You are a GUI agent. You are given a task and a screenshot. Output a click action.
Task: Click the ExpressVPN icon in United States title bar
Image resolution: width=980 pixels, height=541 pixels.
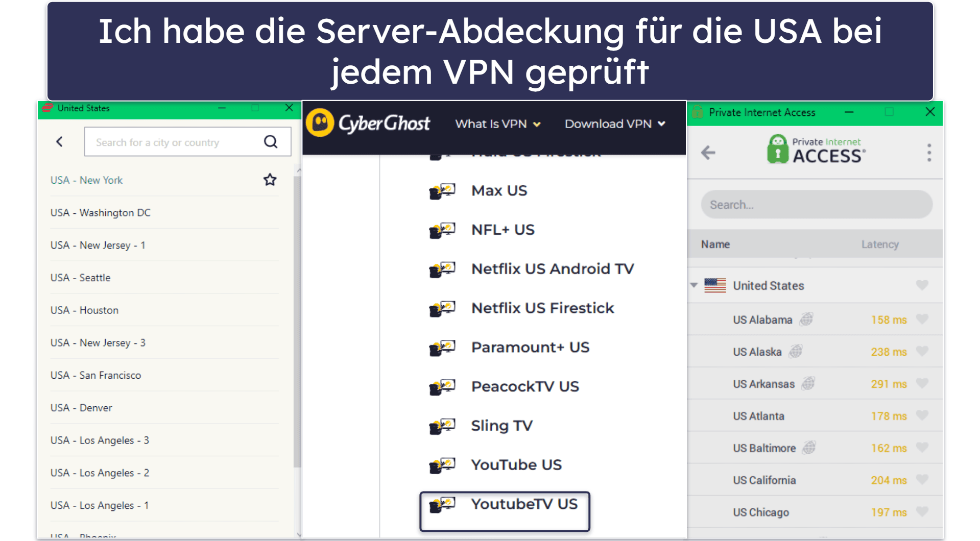47,108
